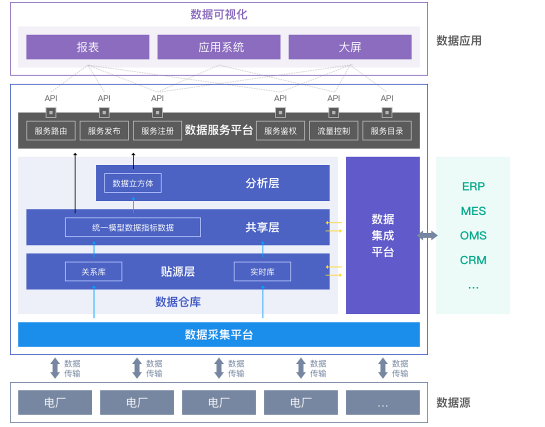Click the 贴源层 label

(x=178, y=271)
